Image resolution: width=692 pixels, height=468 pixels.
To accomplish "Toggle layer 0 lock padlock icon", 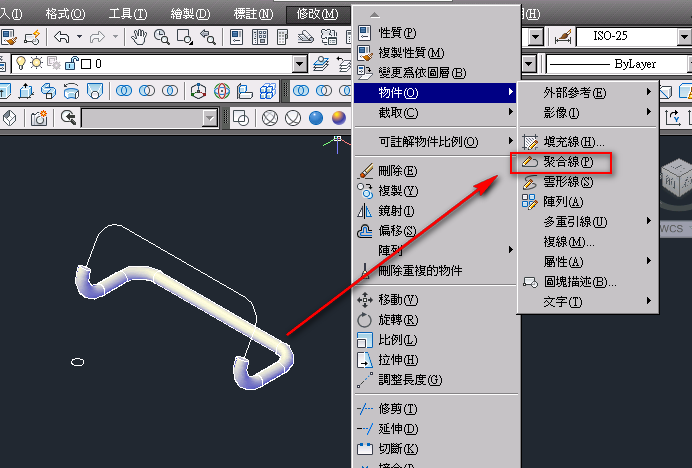I will (71, 64).
